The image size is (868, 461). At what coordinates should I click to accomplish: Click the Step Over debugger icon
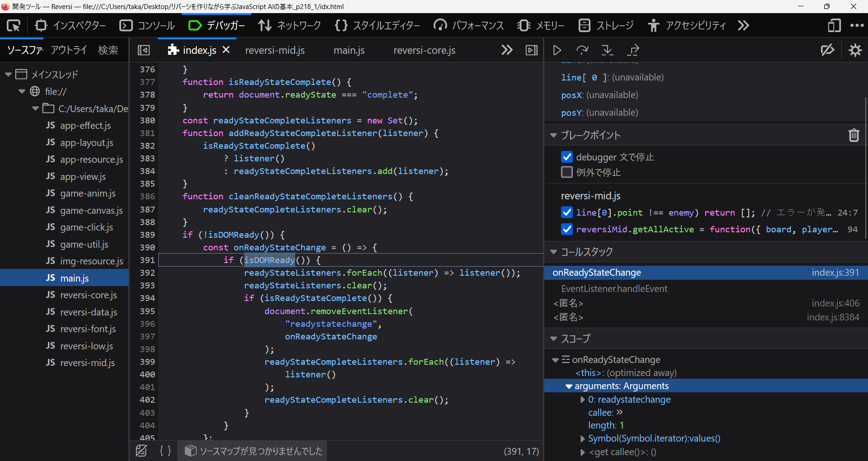(582, 50)
